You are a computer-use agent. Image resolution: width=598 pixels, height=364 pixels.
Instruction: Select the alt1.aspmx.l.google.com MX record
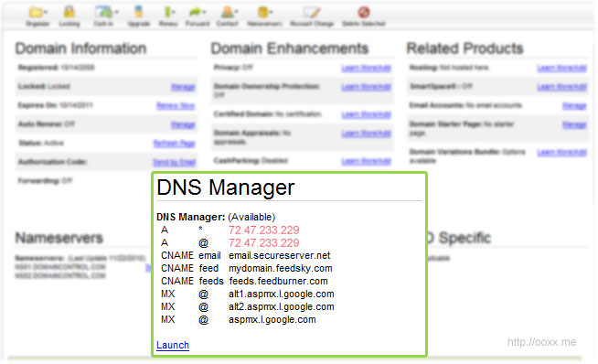(x=282, y=294)
